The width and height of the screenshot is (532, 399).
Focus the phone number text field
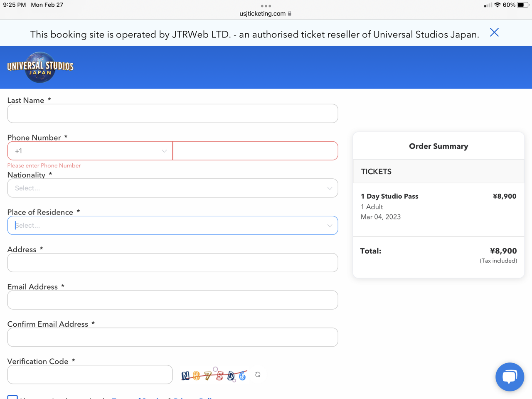click(255, 151)
